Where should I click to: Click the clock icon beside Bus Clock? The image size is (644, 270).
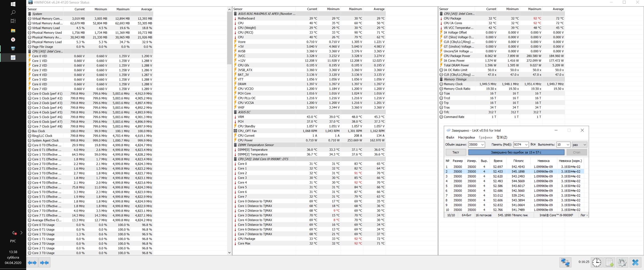(29, 131)
